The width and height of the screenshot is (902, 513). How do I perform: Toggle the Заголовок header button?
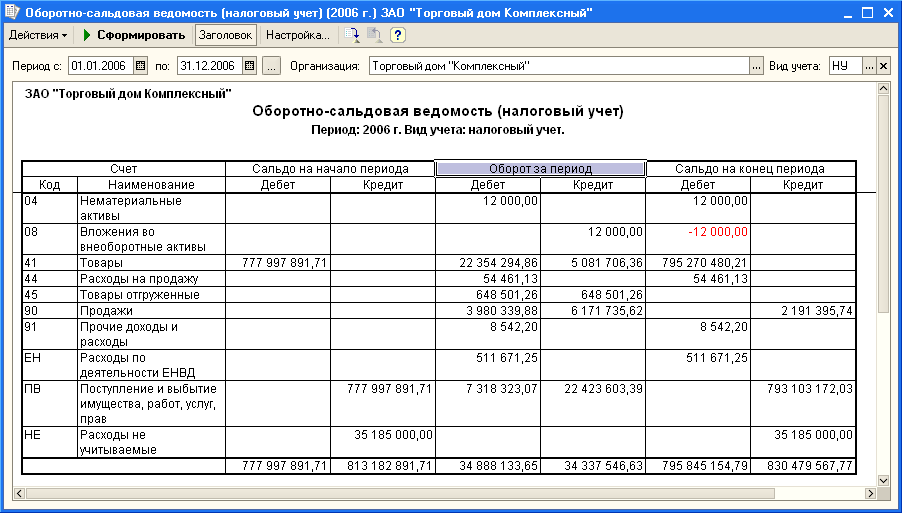point(226,35)
